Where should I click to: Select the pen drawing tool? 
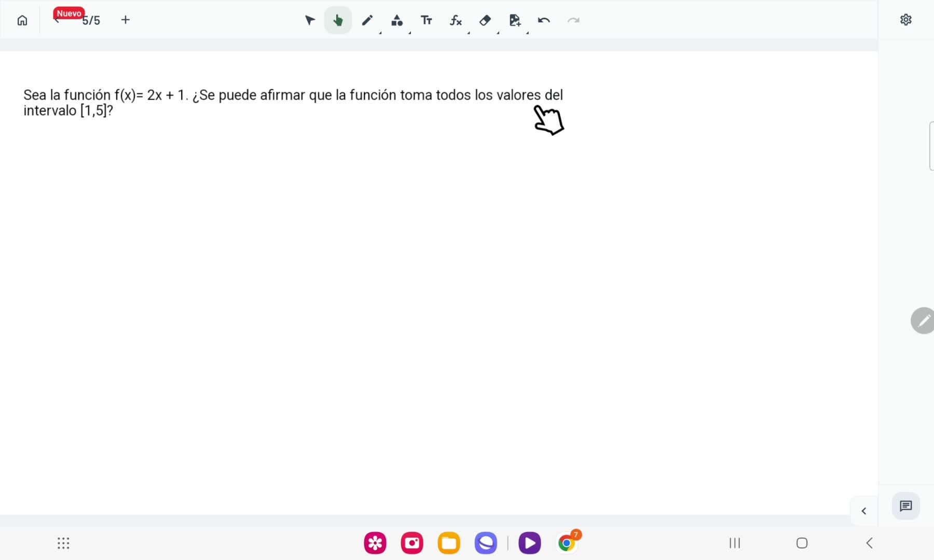(367, 20)
